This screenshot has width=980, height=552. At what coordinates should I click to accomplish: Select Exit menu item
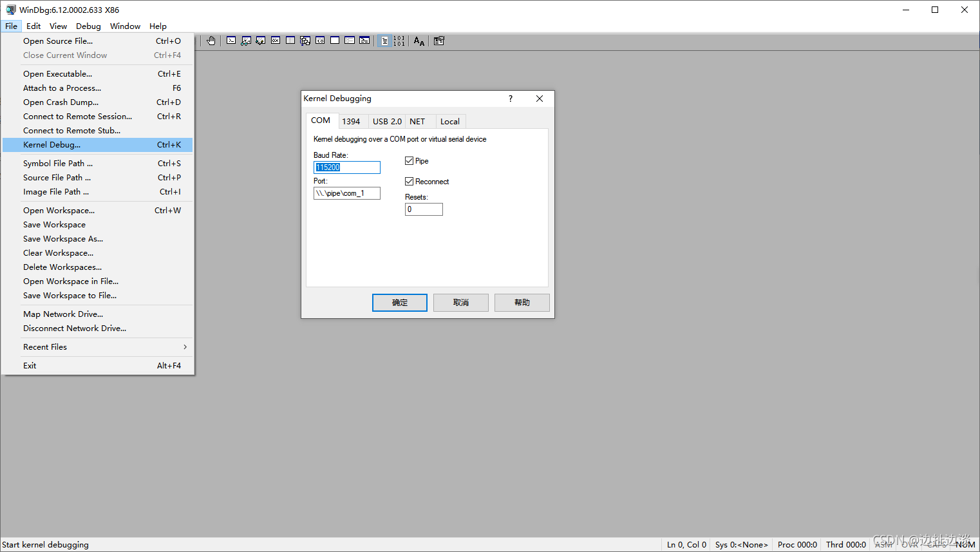click(98, 366)
